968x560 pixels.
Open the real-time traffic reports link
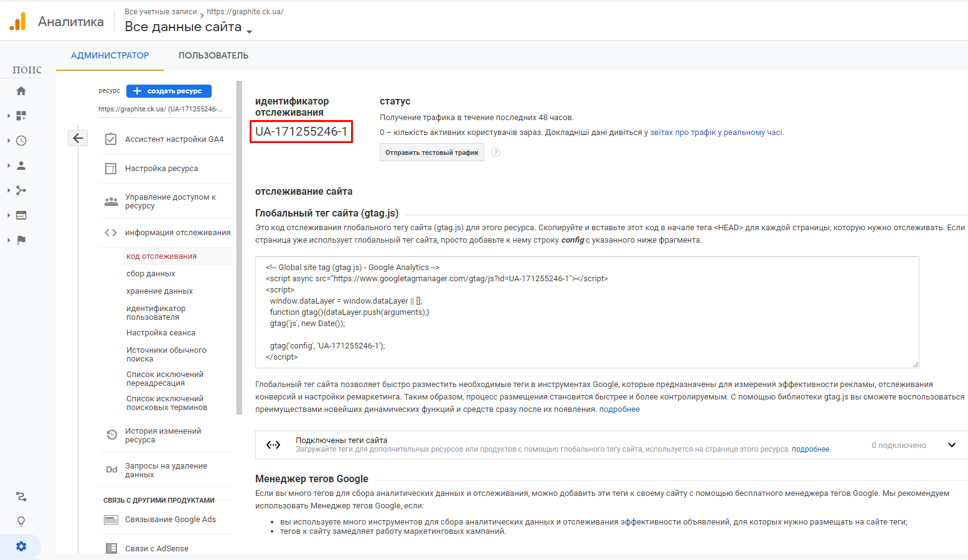click(716, 133)
